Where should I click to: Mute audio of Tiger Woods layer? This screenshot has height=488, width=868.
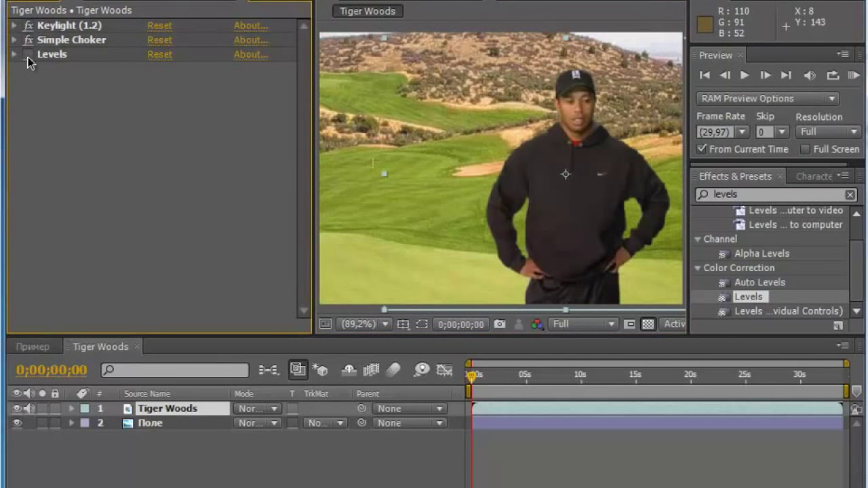(x=29, y=409)
